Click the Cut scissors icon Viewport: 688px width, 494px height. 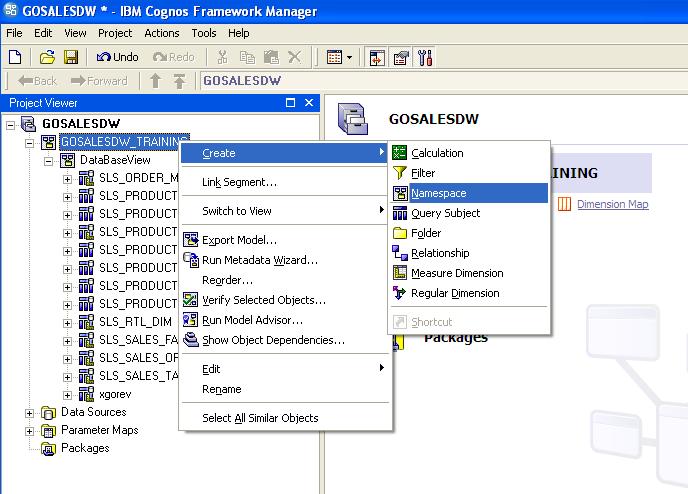coord(222,57)
